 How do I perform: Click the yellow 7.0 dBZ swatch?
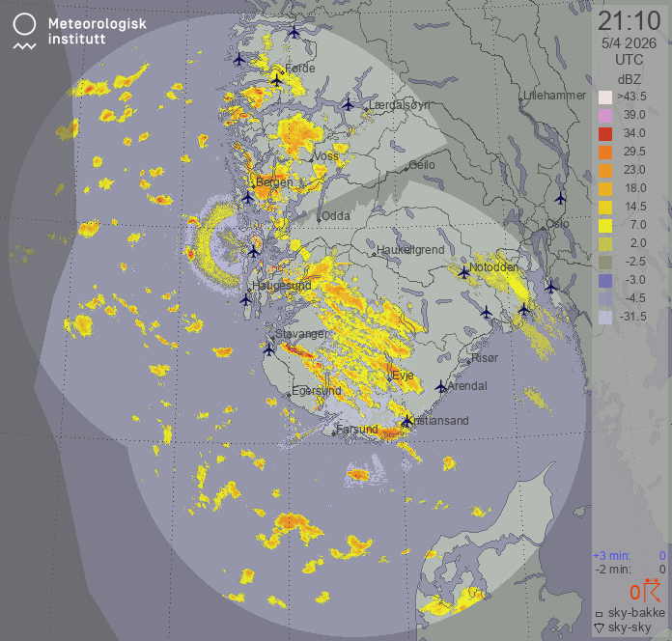(x=605, y=226)
